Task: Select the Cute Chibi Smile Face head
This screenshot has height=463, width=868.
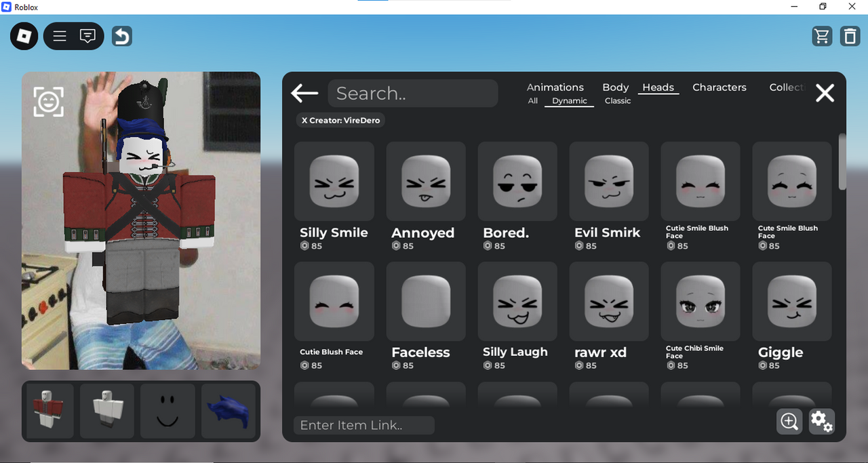Action: tap(701, 302)
